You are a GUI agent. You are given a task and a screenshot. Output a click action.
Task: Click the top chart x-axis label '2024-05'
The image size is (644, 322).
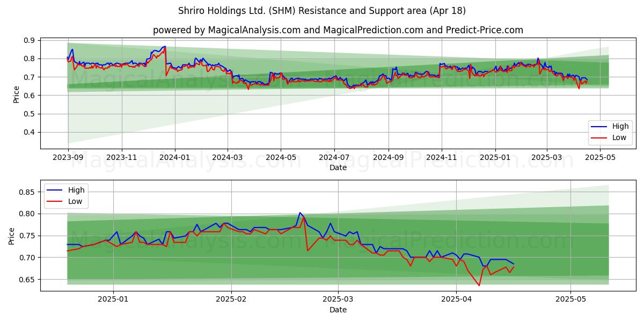click(x=282, y=158)
